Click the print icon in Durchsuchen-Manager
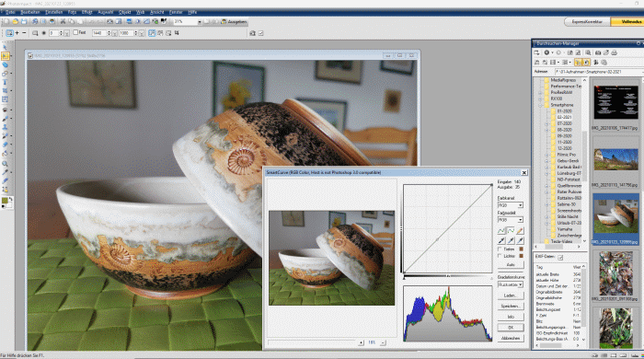 coord(614,52)
